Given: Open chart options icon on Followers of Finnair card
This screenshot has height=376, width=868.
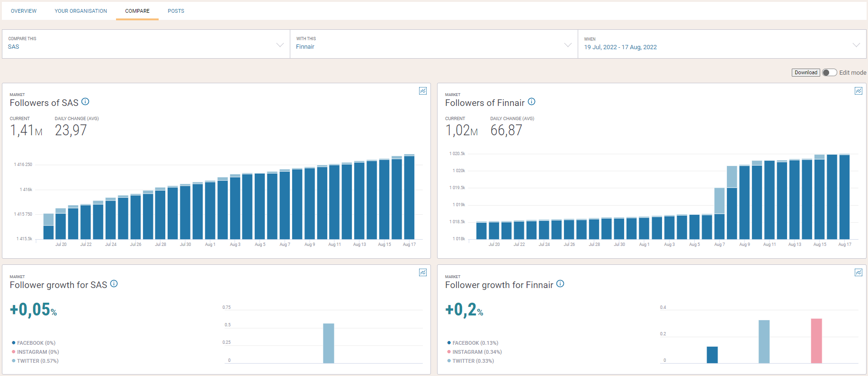Looking at the screenshot, I should [858, 91].
